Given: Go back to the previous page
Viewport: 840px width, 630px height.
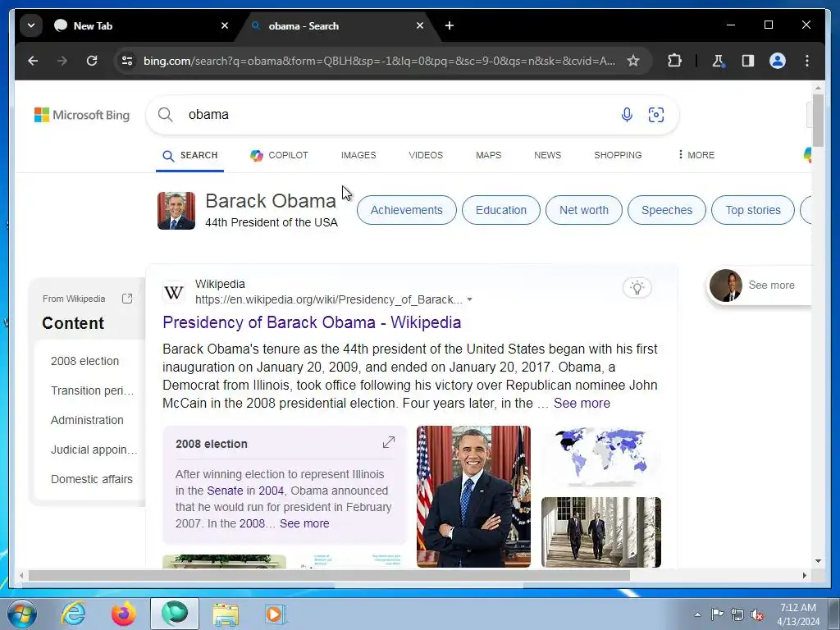Looking at the screenshot, I should tap(33, 61).
